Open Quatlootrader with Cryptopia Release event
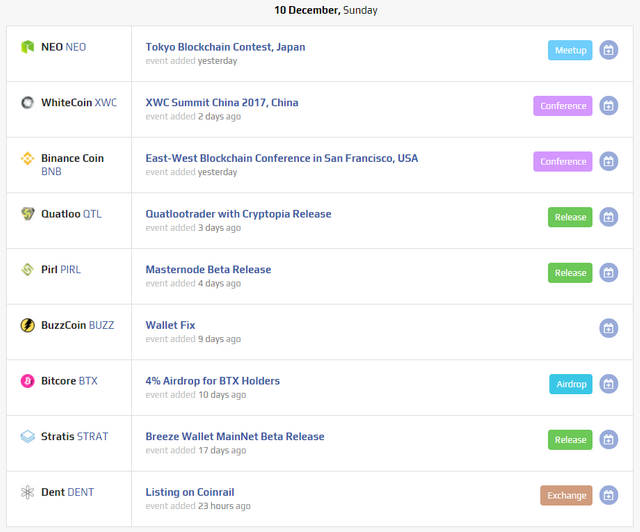The image size is (640, 532). (x=238, y=214)
